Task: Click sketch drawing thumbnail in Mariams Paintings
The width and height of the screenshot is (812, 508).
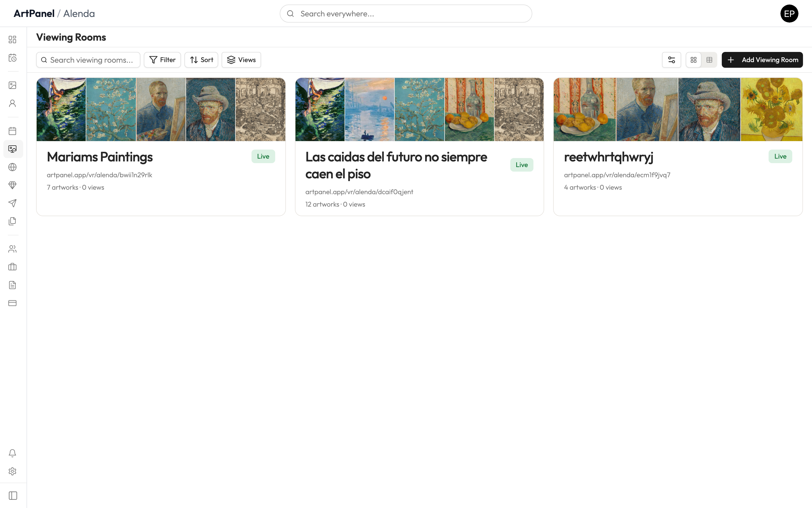Action: (261, 110)
